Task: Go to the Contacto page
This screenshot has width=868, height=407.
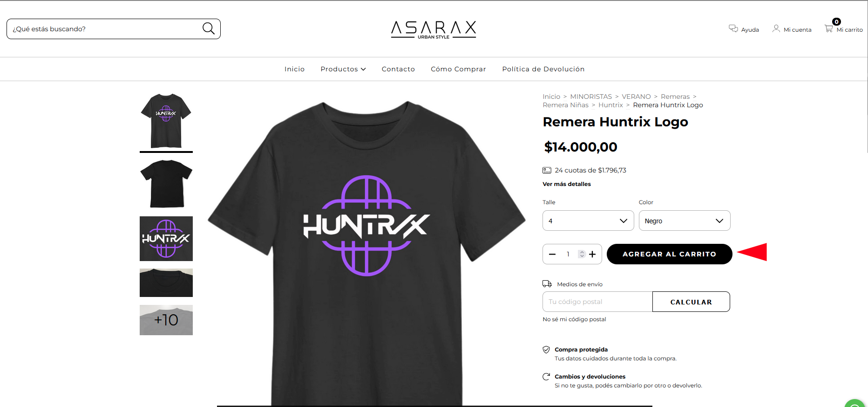Action: click(x=398, y=69)
